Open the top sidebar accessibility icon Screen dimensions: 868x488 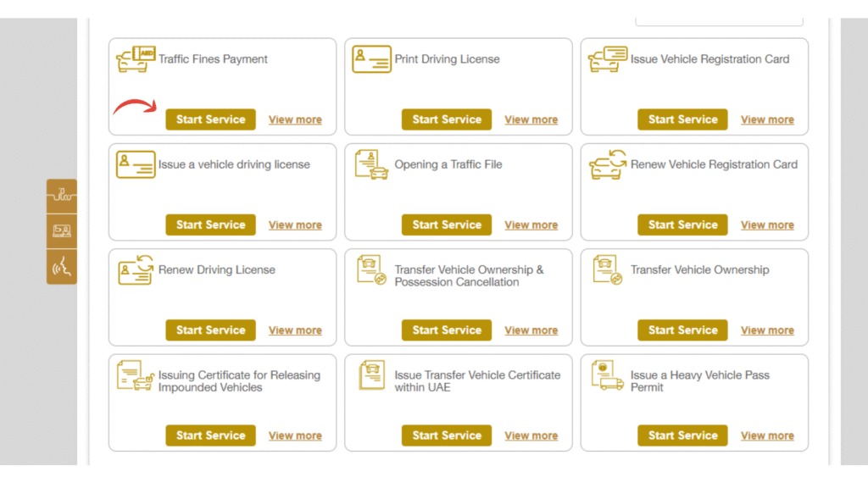[61, 196]
